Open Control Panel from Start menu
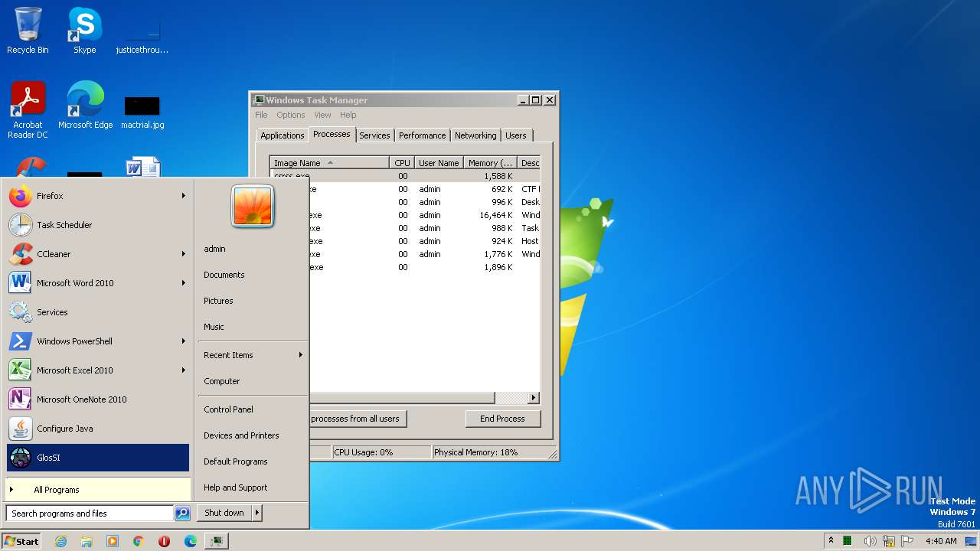The height and width of the screenshot is (551, 980). coord(253,409)
